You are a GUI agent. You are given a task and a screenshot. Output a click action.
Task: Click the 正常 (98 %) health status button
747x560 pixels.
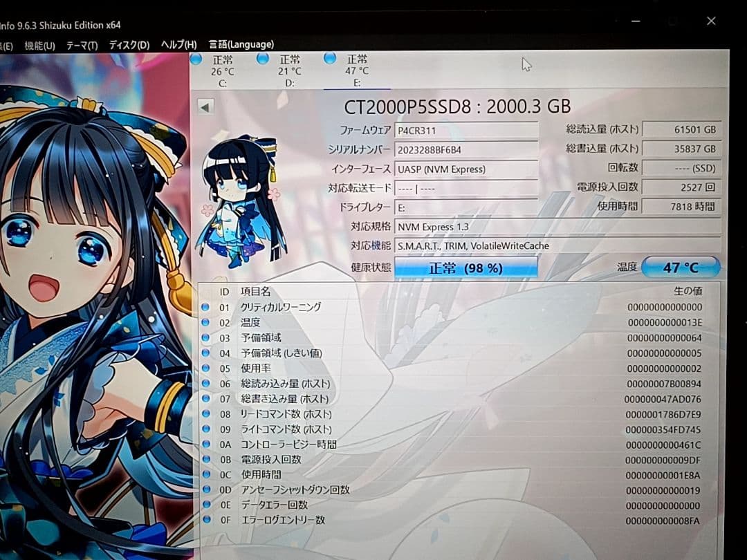coord(466,268)
